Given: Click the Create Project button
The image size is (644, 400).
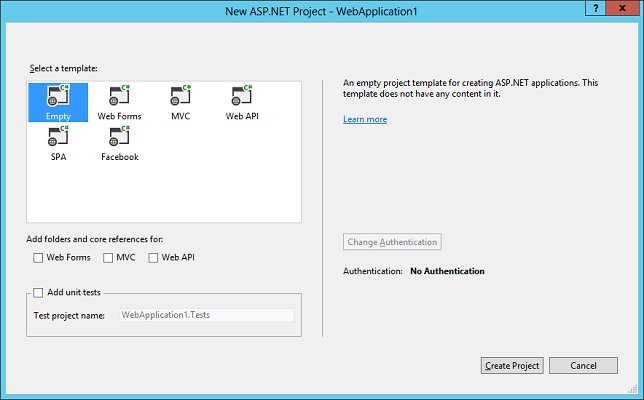Looking at the screenshot, I should click(512, 366).
